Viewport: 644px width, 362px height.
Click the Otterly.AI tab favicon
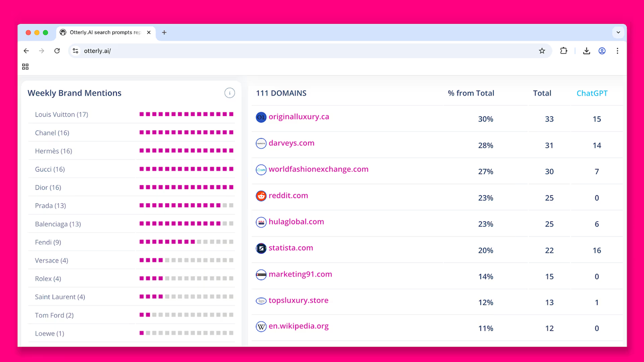(x=63, y=32)
